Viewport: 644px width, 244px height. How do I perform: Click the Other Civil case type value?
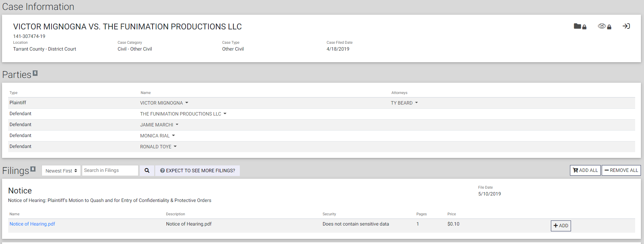coord(233,49)
